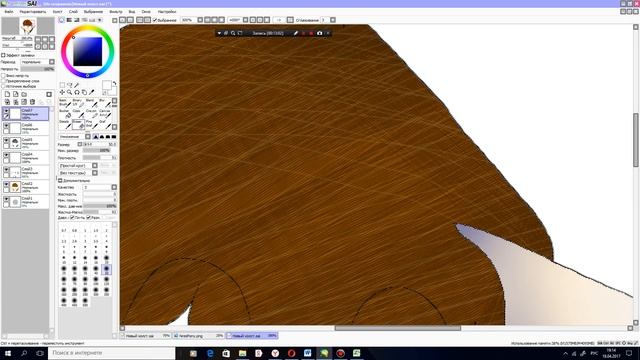The height and width of the screenshot is (360, 640).
Task: Adjust the brush Плотность density slider
Action: 100,158
